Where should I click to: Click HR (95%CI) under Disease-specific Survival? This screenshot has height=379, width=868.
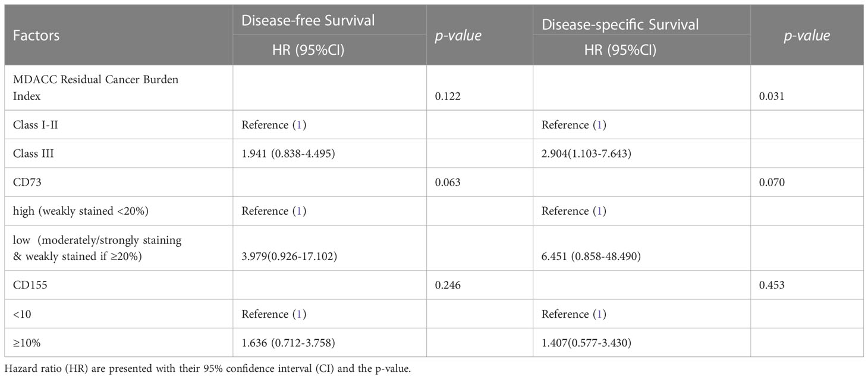click(x=621, y=50)
